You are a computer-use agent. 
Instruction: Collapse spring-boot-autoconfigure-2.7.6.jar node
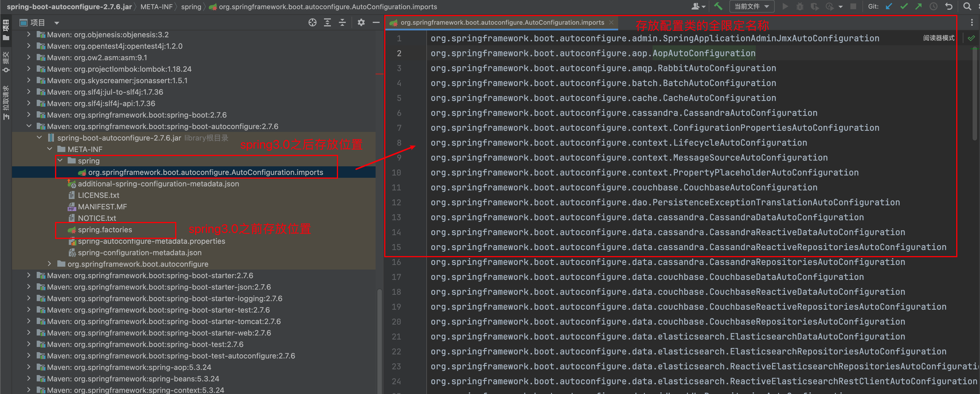point(39,138)
